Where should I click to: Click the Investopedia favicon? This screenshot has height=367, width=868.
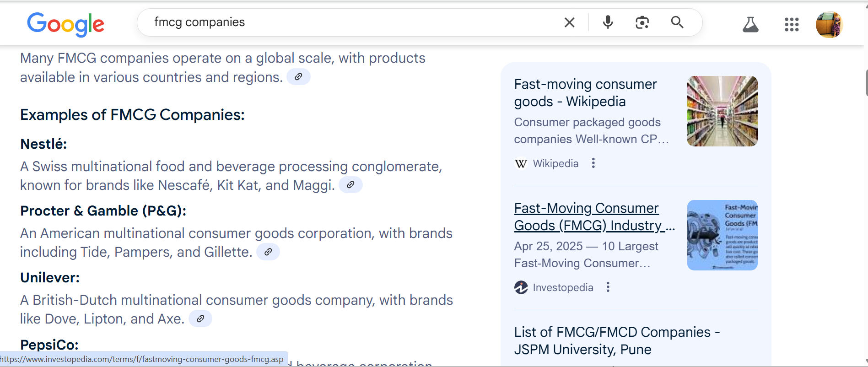click(521, 287)
